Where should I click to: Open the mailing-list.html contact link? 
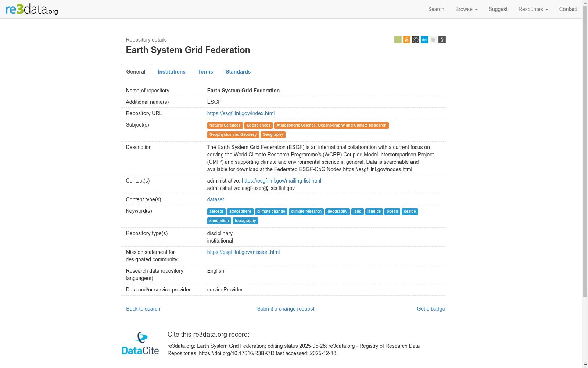click(x=282, y=181)
